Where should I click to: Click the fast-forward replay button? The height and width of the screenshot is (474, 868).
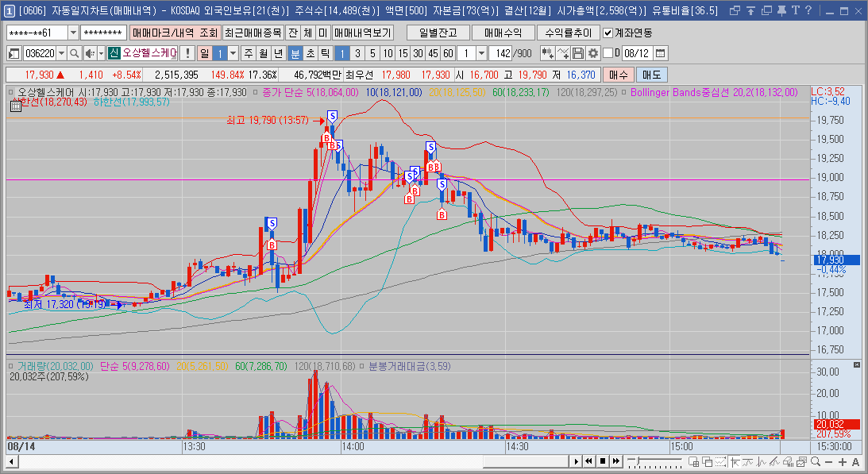(616, 462)
